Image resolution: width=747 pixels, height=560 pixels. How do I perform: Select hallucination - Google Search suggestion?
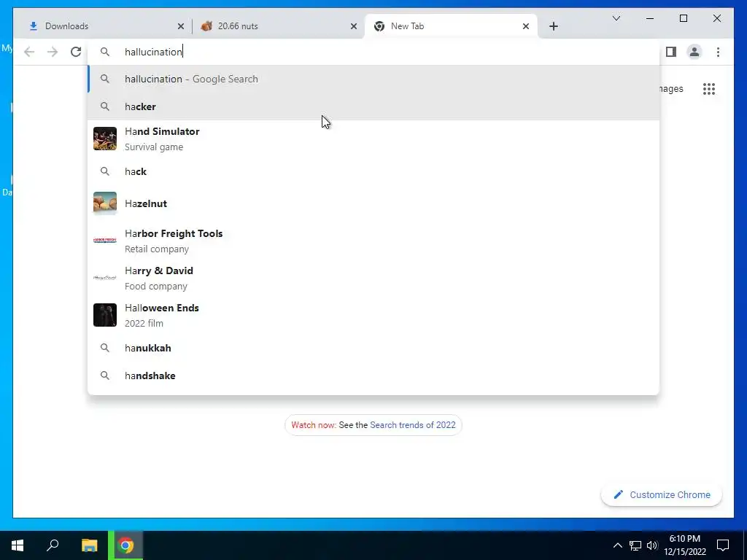(x=373, y=79)
